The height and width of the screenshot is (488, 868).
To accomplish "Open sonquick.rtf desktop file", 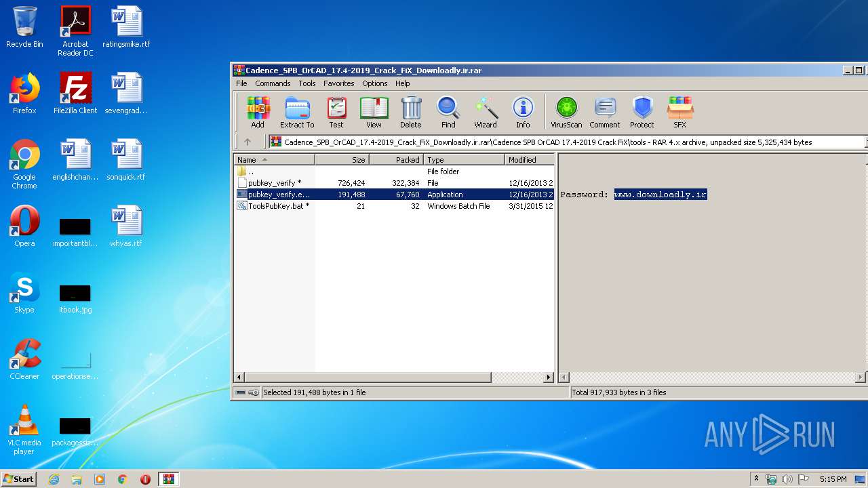I will [x=126, y=160].
